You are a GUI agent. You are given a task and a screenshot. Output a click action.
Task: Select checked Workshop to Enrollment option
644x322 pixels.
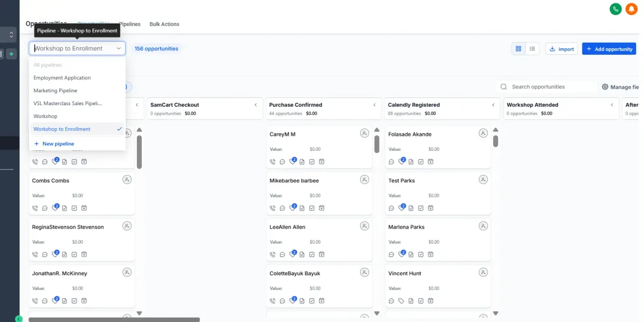pyautogui.click(x=77, y=129)
